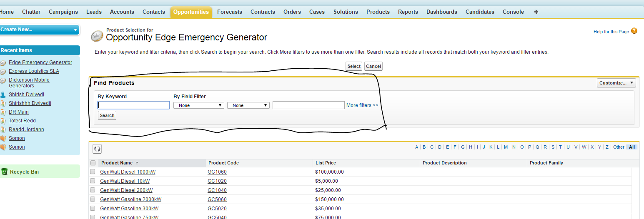644x219 pixels.
Task: Open product code GC5060 link
Action: click(217, 199)
